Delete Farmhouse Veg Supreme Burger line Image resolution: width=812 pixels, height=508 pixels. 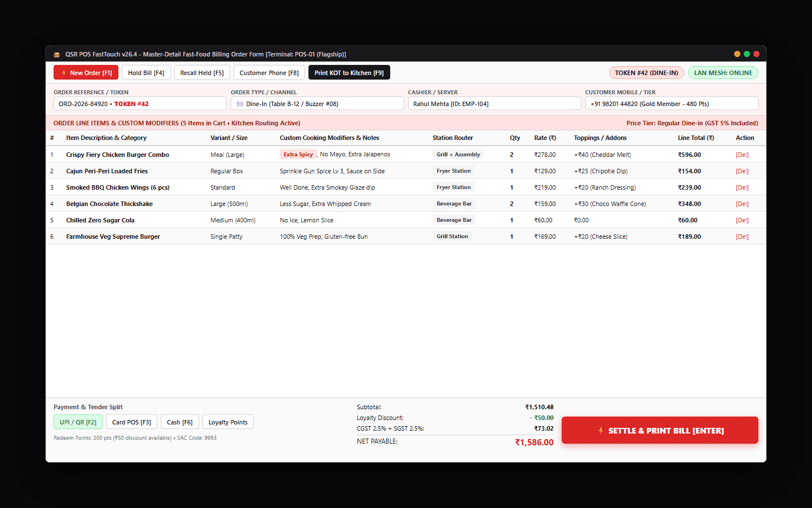[742, 237]
